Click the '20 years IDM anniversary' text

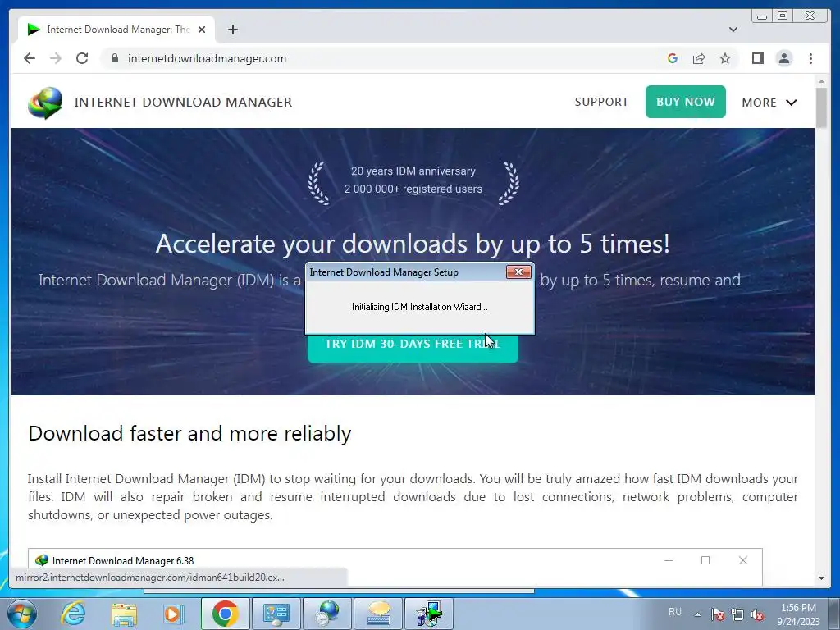[x=413, y=171]
